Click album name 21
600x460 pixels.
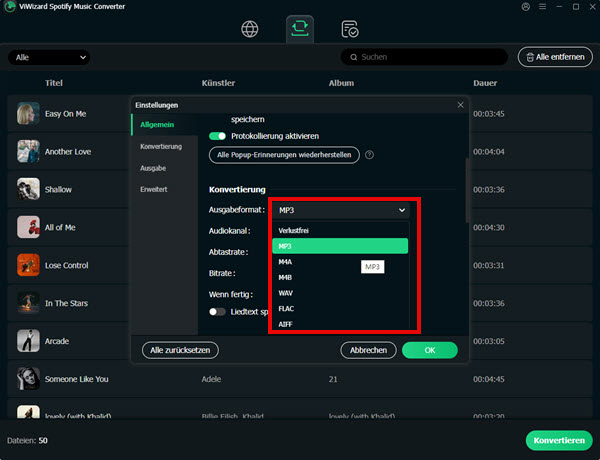tap(333, 379)
